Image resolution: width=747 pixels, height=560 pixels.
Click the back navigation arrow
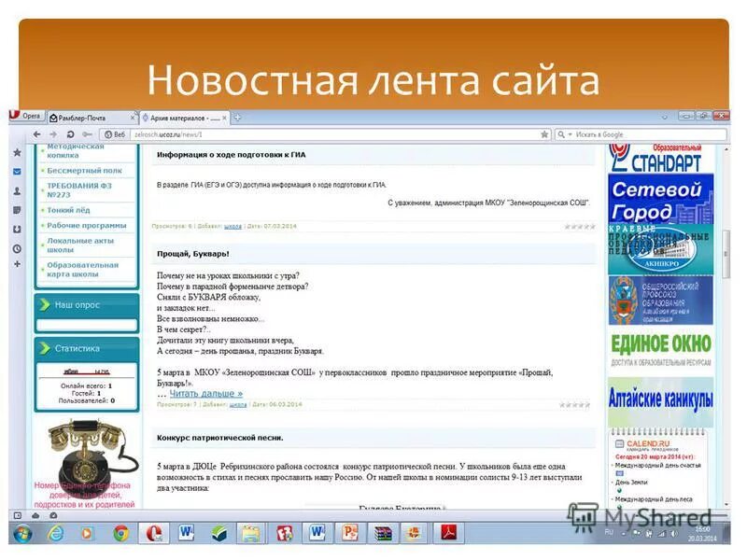(37, 133)
